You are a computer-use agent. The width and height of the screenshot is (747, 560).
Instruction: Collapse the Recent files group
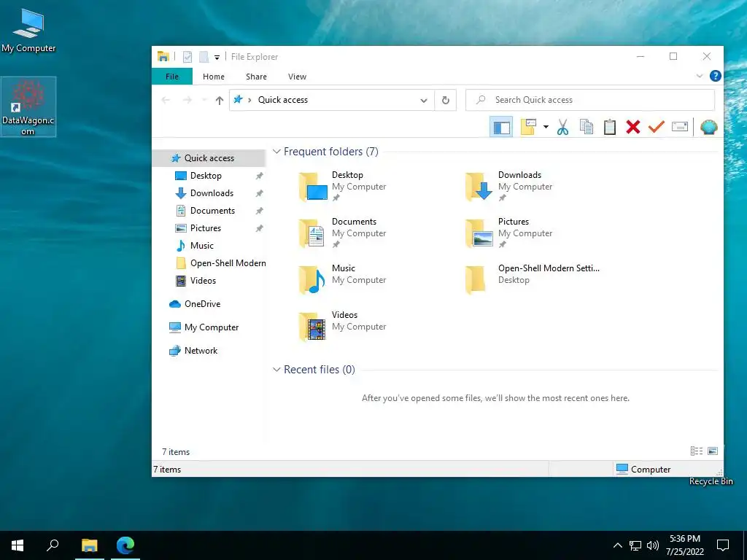[276, 370]
